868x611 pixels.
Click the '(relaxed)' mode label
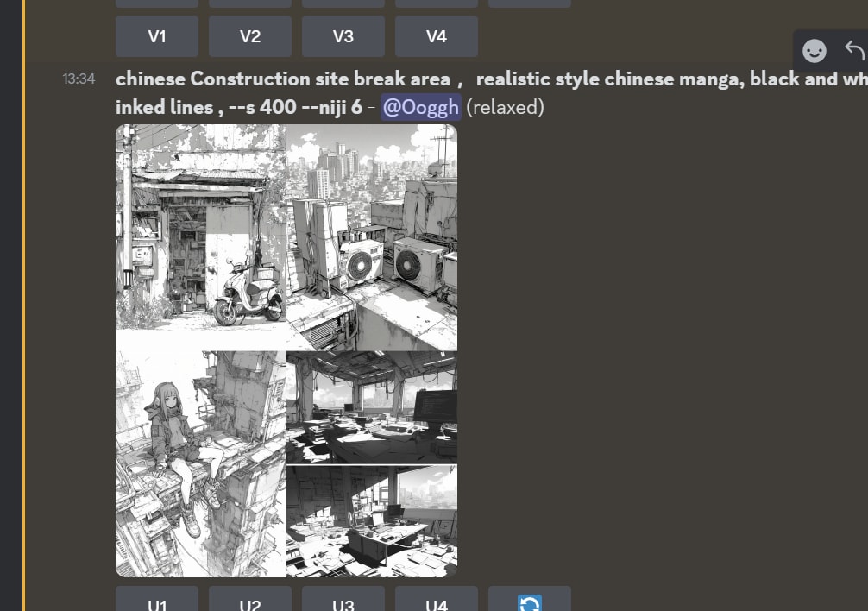[x=506, y=107]
